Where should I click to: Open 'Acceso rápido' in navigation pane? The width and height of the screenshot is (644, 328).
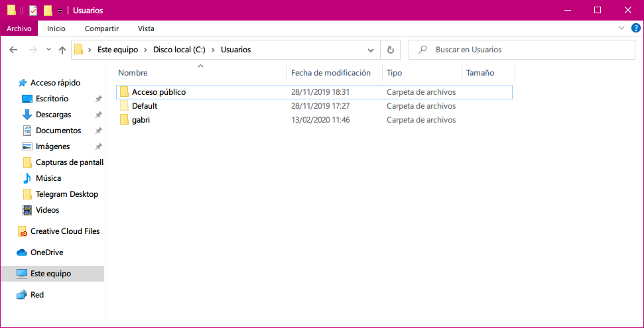tap(55, 83)
